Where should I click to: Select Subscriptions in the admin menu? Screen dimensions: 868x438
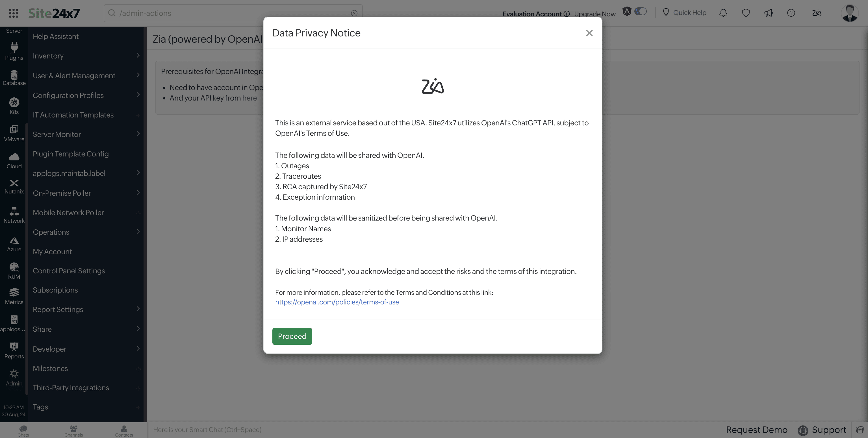tap(55, 290)
